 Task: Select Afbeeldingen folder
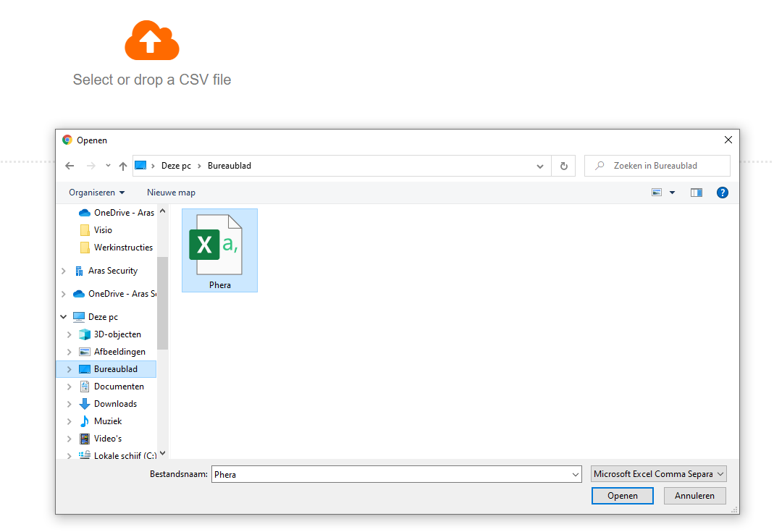point(112,352)
